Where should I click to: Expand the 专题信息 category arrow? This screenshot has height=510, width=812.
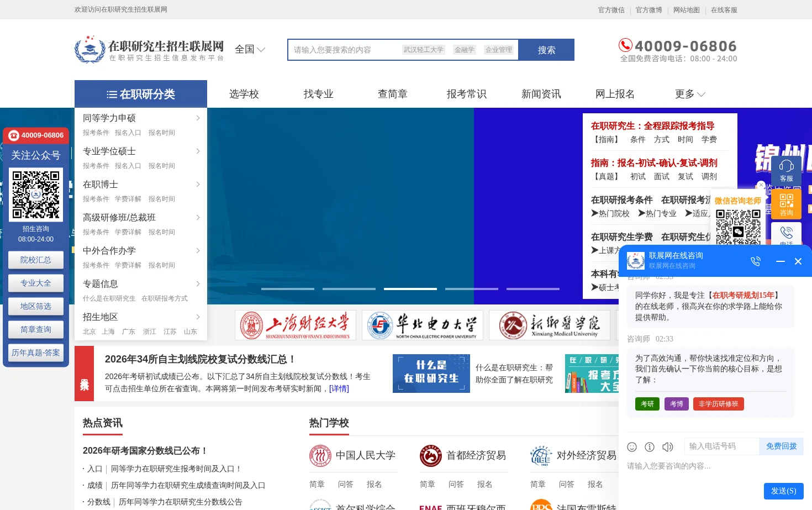pos(198,283)
